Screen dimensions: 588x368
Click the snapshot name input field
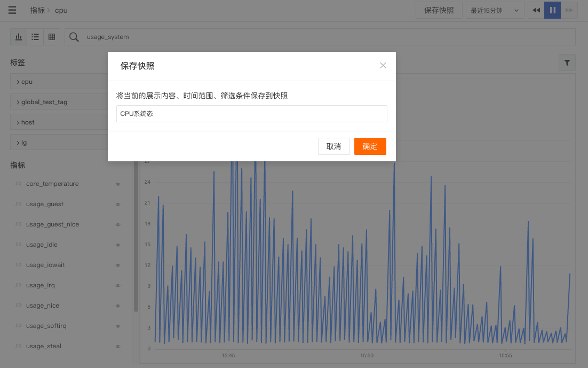[x=252, y=114]
